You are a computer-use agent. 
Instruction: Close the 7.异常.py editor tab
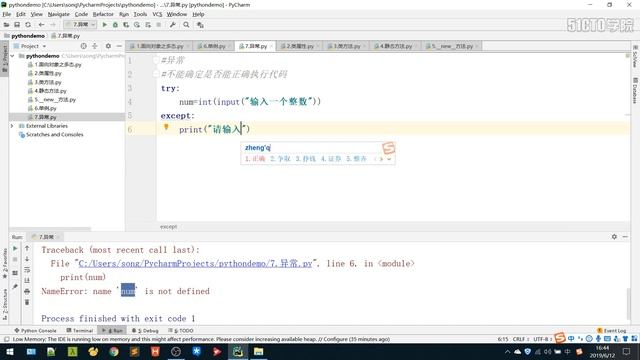271,47
